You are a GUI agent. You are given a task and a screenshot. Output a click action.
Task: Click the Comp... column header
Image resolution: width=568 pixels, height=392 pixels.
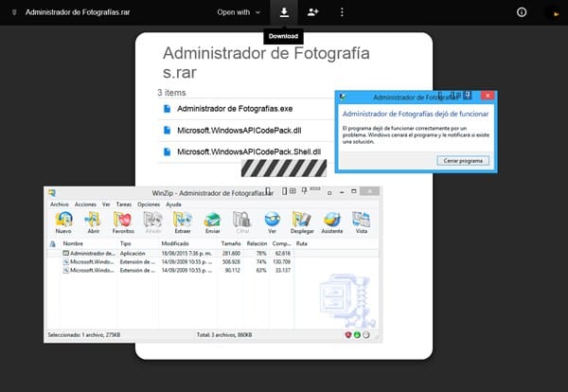click(x=281, y=243)
